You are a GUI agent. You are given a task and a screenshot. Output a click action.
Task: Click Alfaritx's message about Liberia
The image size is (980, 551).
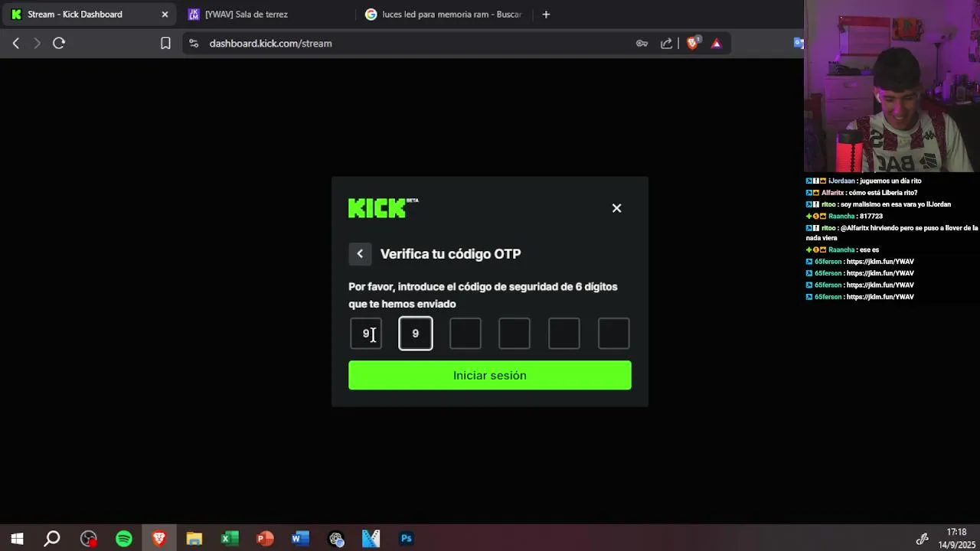click(862, 193)
